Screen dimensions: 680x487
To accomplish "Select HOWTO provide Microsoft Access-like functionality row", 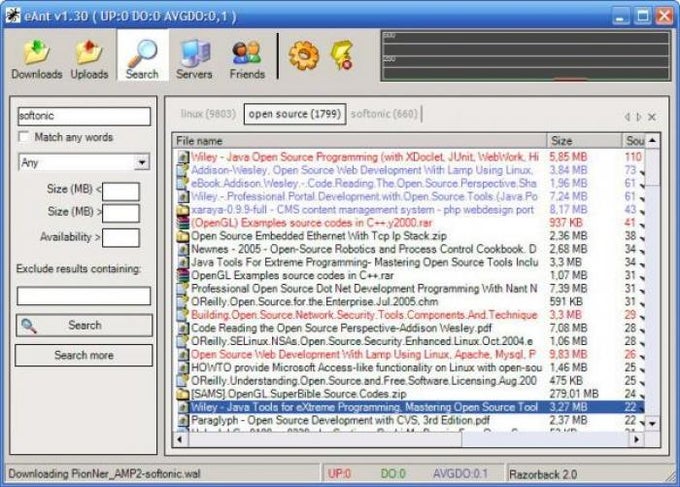I will [x=409, y=368].
